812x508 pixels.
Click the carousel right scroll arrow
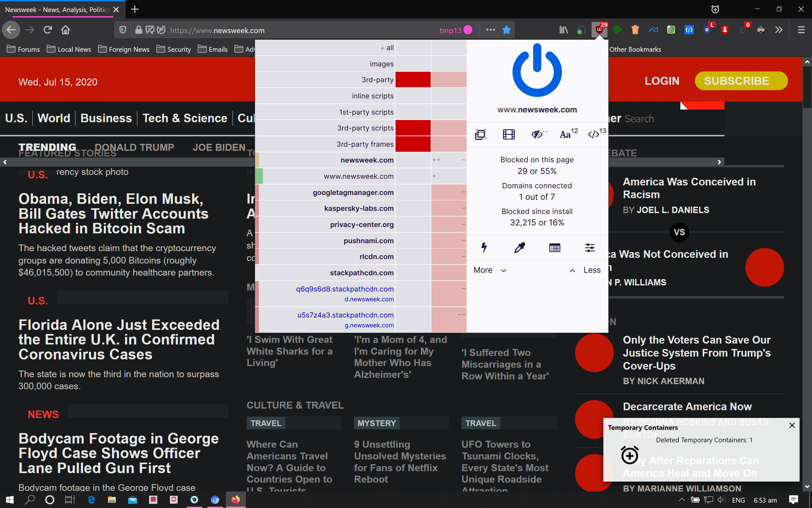(x=719, y=162)
